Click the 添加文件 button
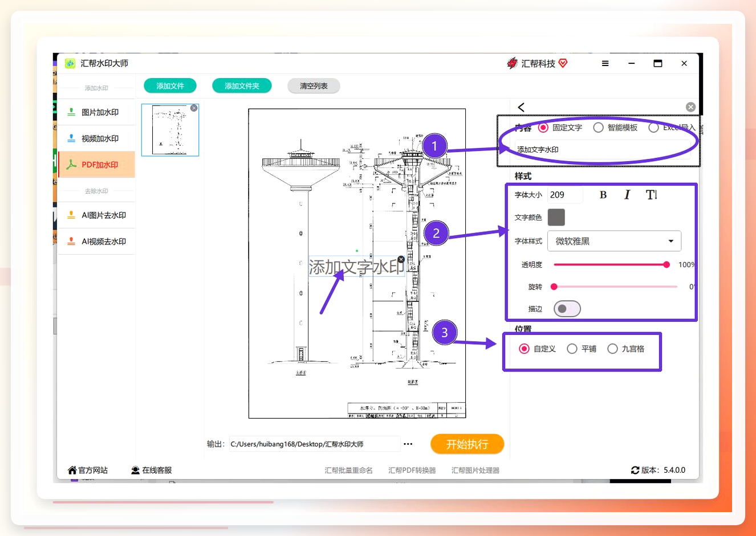 [x=170, y=85]
